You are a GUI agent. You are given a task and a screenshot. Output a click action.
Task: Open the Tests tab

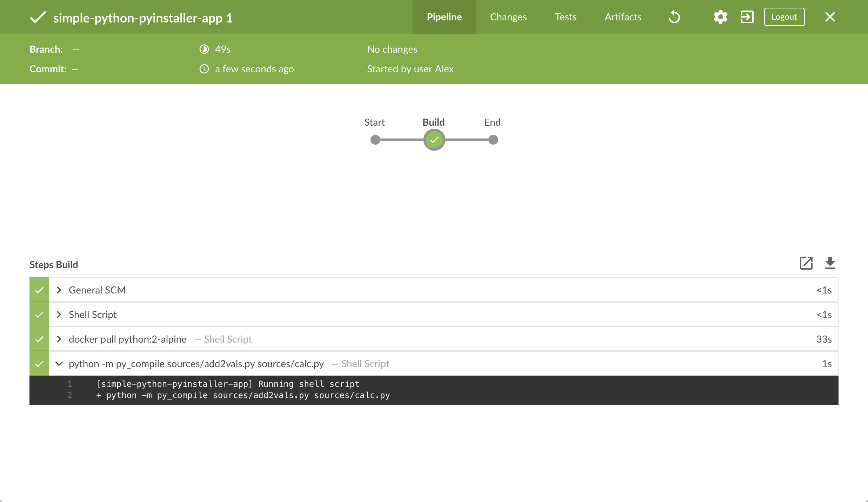click(566, 17)
